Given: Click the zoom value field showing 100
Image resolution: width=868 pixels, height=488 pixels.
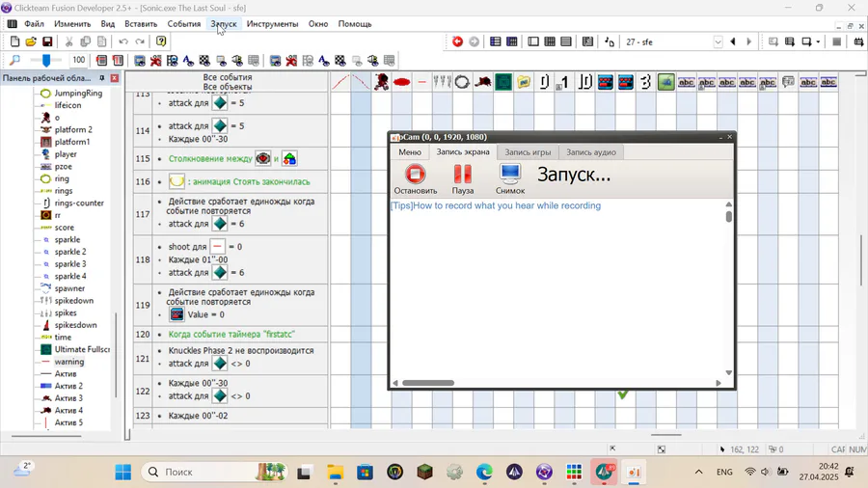Looking at the screenshot, I should coord(79,60).
